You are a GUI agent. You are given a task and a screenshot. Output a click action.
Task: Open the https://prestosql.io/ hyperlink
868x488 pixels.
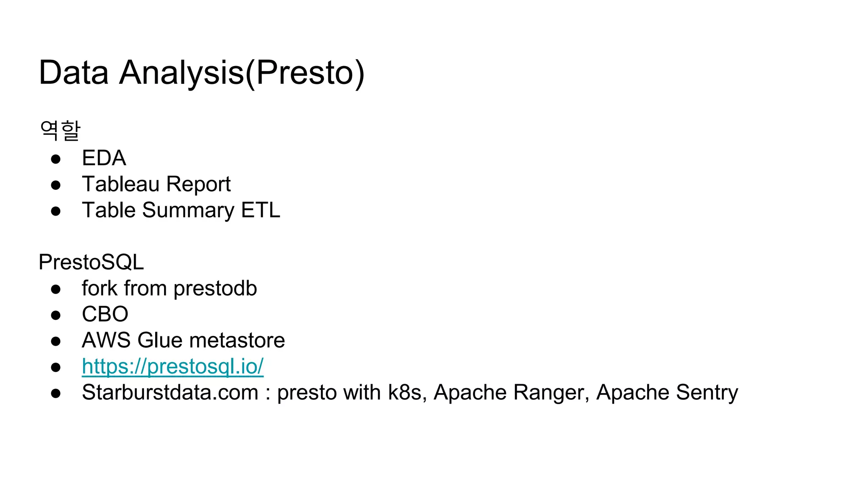pyautogui.click(x=172, y=366)
